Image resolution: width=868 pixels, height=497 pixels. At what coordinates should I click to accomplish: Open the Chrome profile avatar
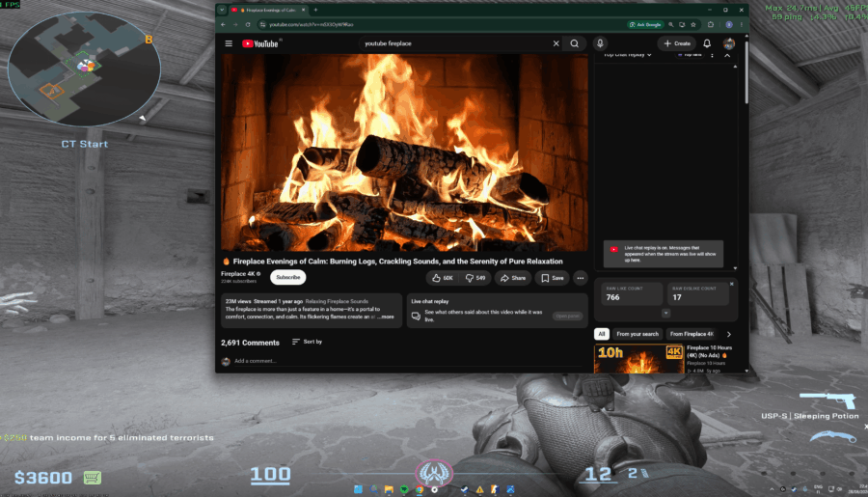coord(729,24)
